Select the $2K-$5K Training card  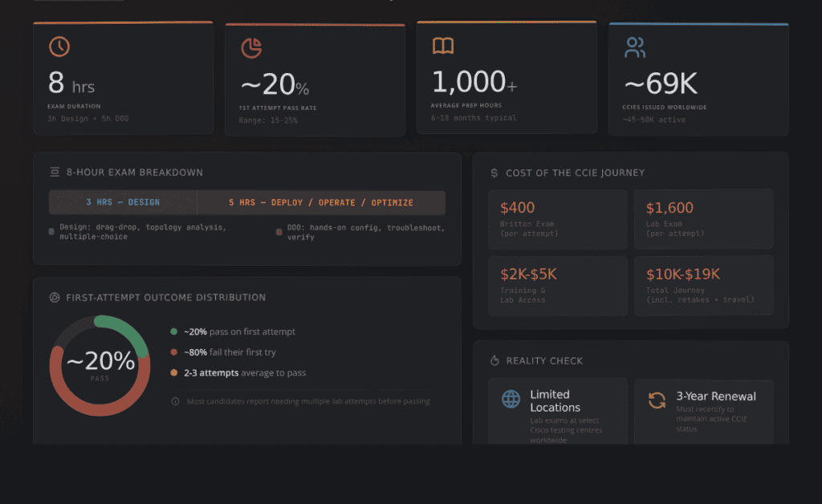coord(558,286)
